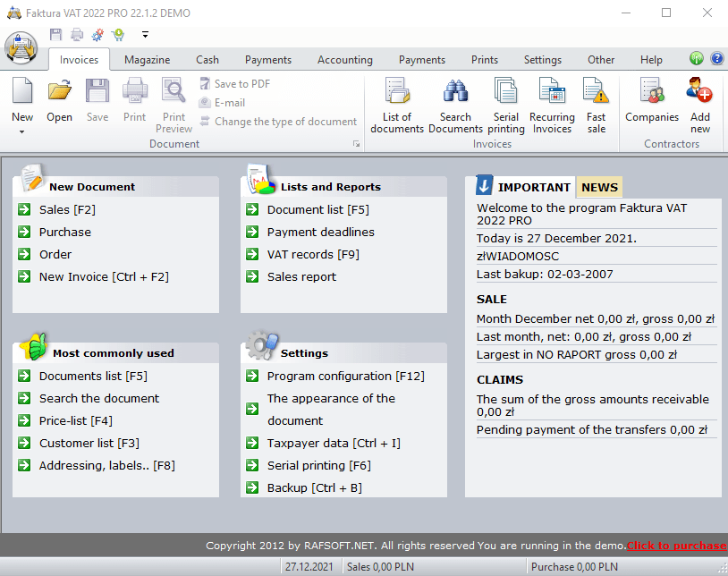Switch to the Magazine tab

(147, 60)
